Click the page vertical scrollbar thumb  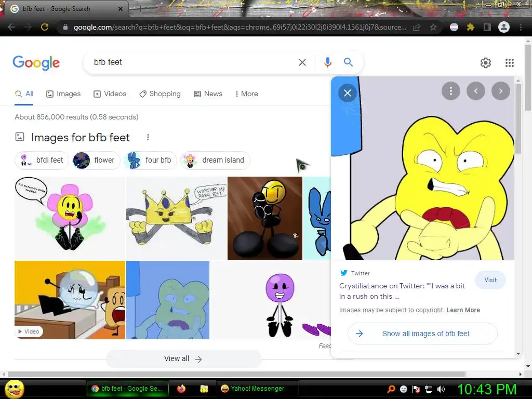point(528,76)
